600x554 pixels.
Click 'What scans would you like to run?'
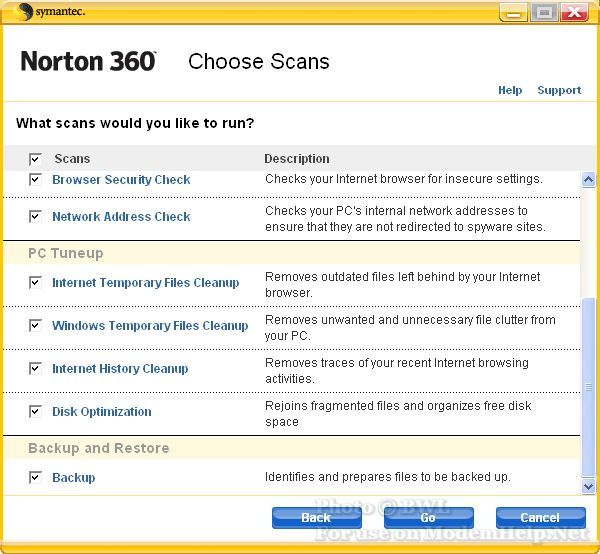(x=135, y=123)
